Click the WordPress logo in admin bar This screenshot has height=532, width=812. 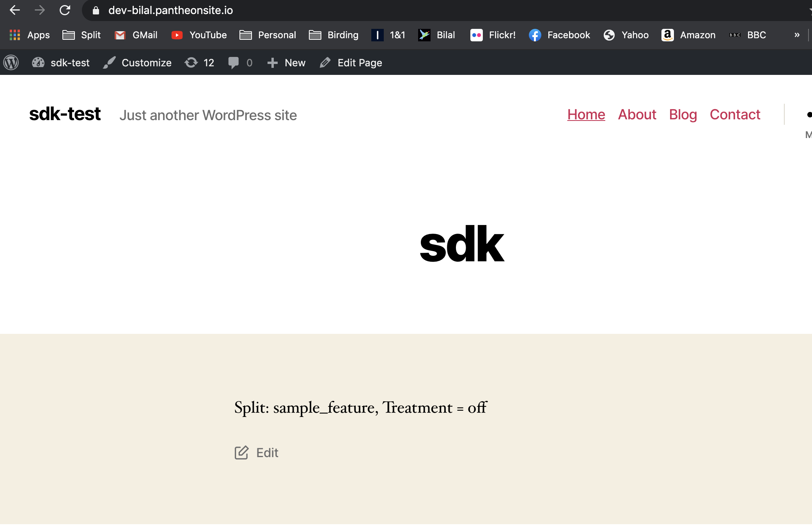pyautogui.click(x=11, y=62)
